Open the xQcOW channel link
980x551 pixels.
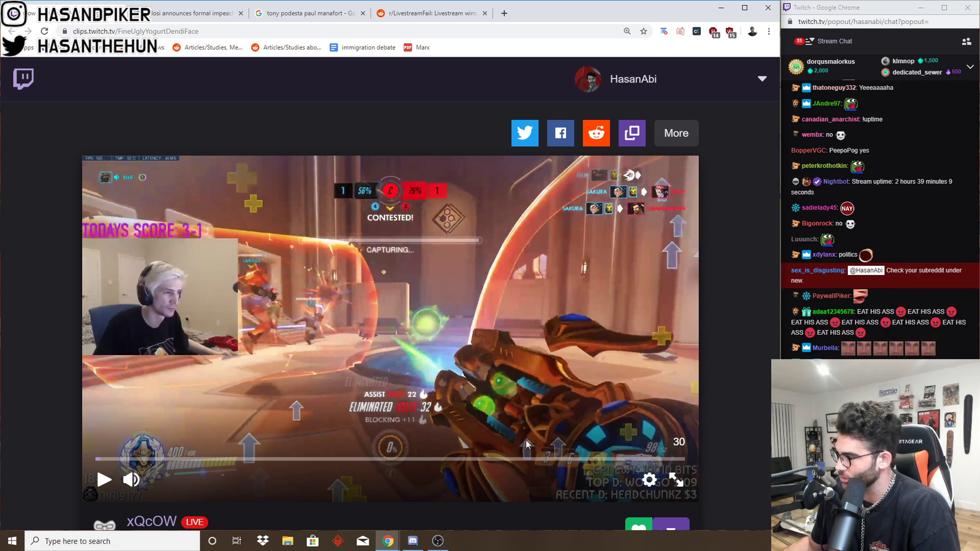pyautogui.click(x=151, y=521)
